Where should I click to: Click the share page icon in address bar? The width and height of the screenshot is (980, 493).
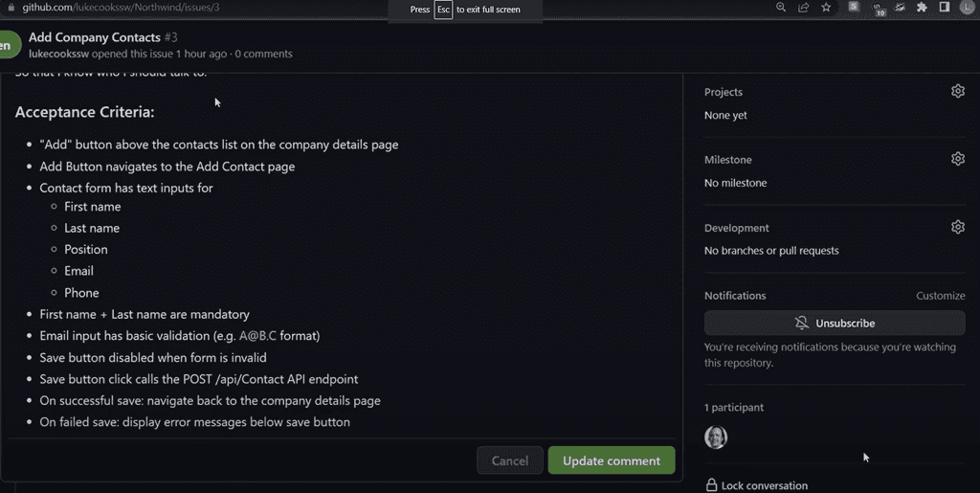coord(803,8)
